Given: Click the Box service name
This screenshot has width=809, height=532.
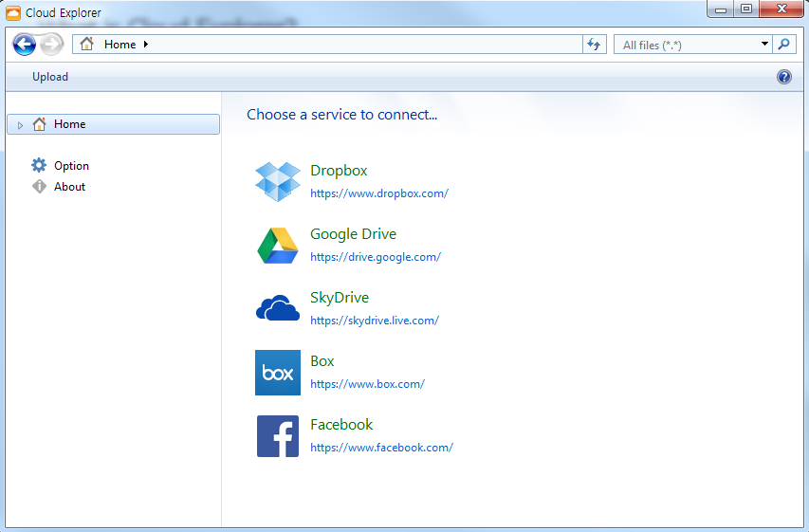Looking at the screenshot, I should coord(322,361).
